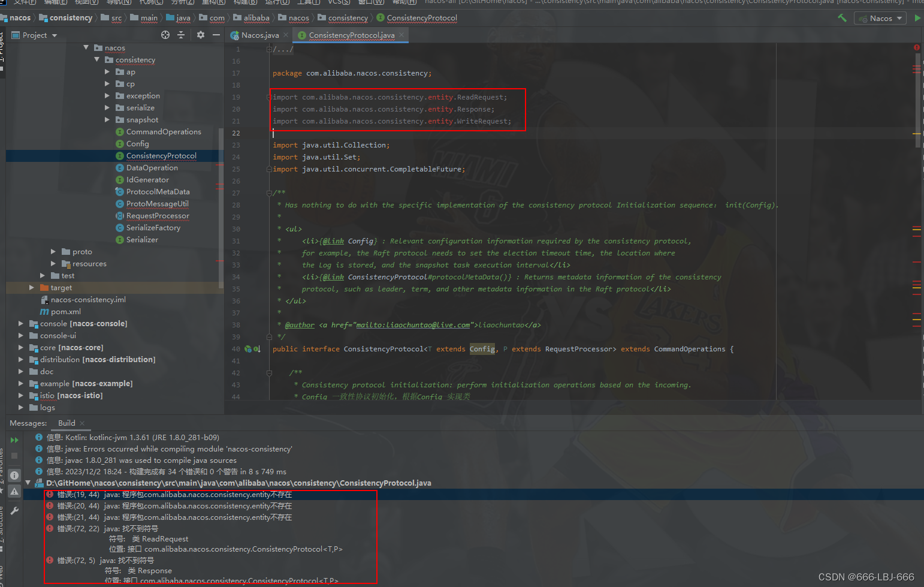Toggle the fold end marker on line 39
This screenshot has width=924, height=587.
(269, 336)
